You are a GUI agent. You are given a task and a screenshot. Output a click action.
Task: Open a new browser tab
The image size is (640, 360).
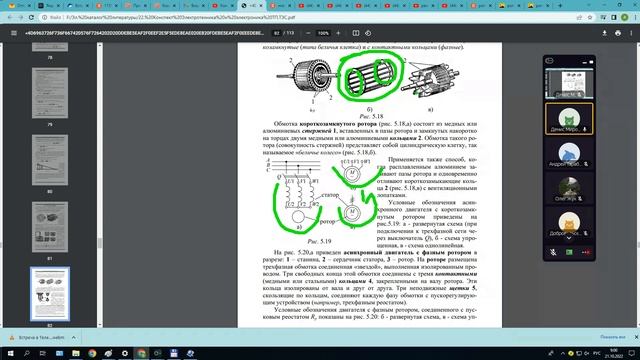(x=560, y=6)
